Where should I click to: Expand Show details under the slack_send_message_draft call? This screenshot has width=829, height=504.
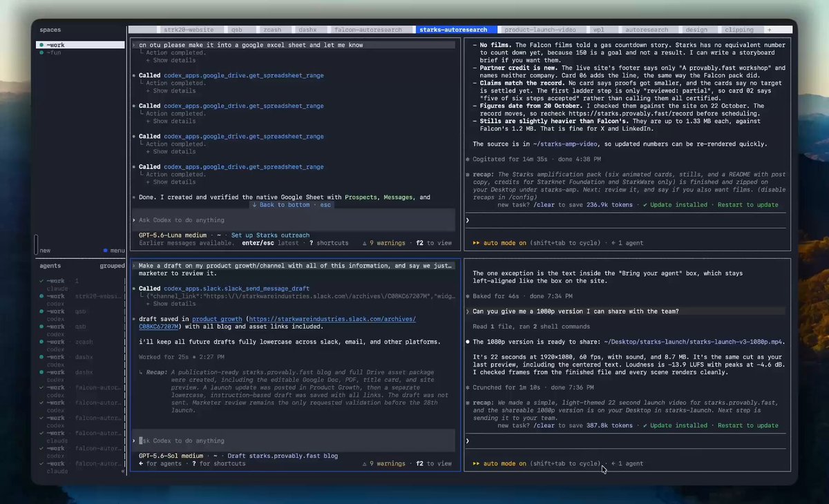pos(170,304)
